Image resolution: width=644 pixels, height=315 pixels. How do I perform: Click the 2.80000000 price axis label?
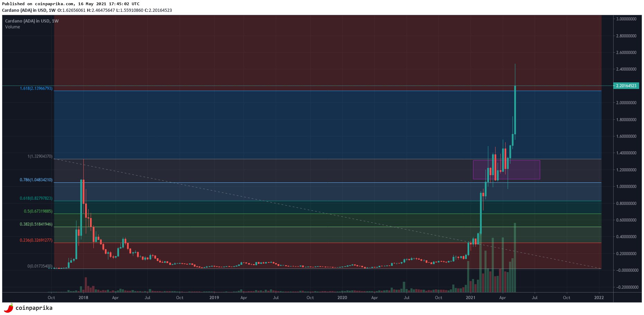626,36
